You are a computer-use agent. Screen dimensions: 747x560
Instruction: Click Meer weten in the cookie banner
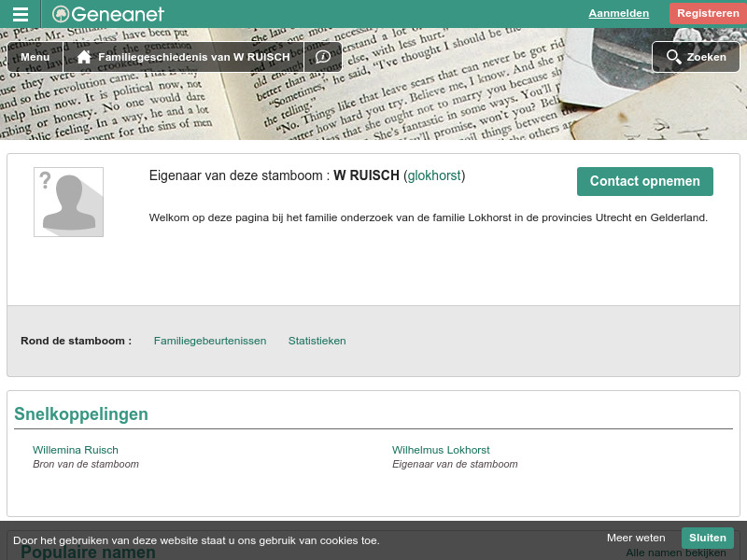636,538
